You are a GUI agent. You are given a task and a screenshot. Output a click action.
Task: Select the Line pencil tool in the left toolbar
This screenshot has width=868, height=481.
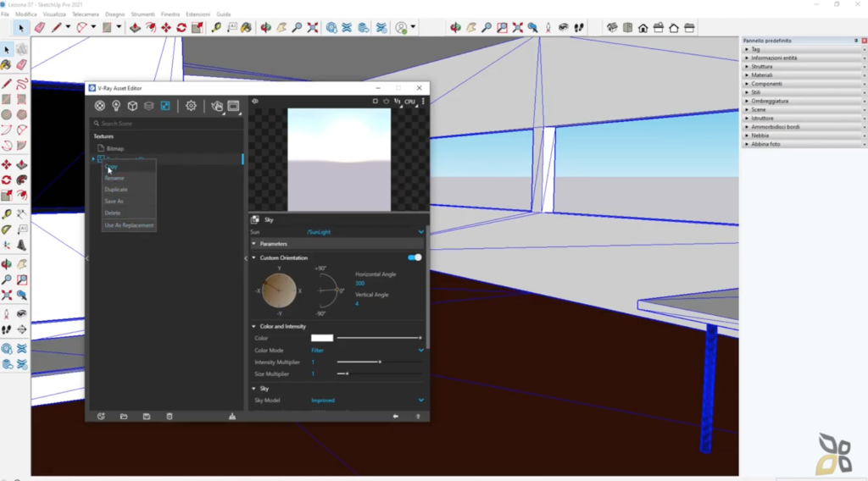(7, 84)
